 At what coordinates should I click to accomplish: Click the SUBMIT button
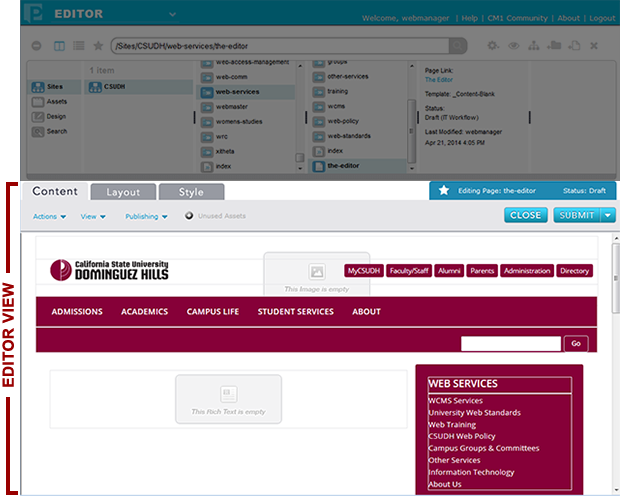(x=577, y=215)
